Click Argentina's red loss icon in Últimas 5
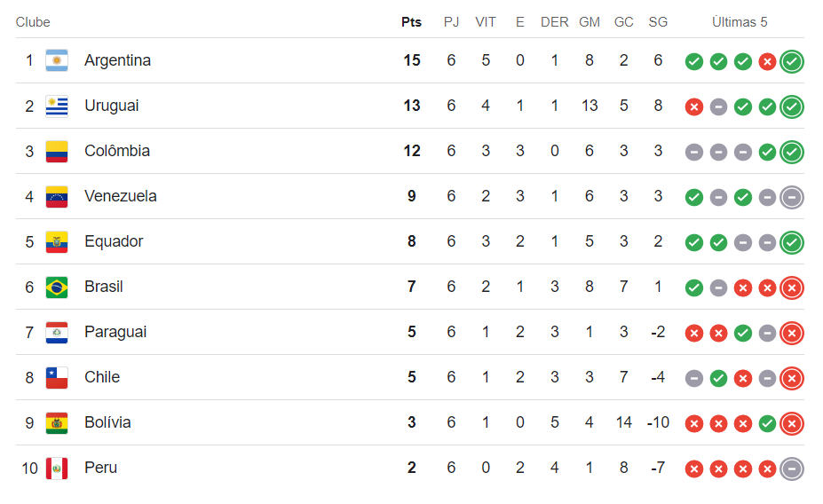The image size is (823, 504). tap(767, 61)
